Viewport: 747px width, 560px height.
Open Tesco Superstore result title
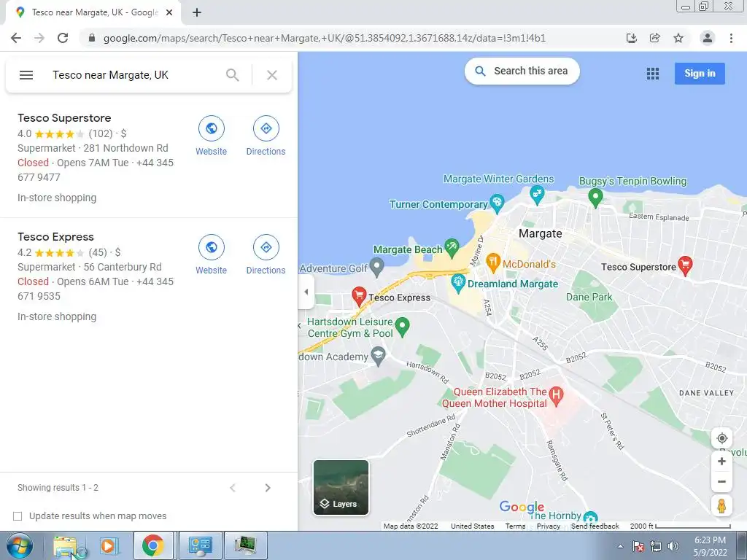tap(64, 118)
